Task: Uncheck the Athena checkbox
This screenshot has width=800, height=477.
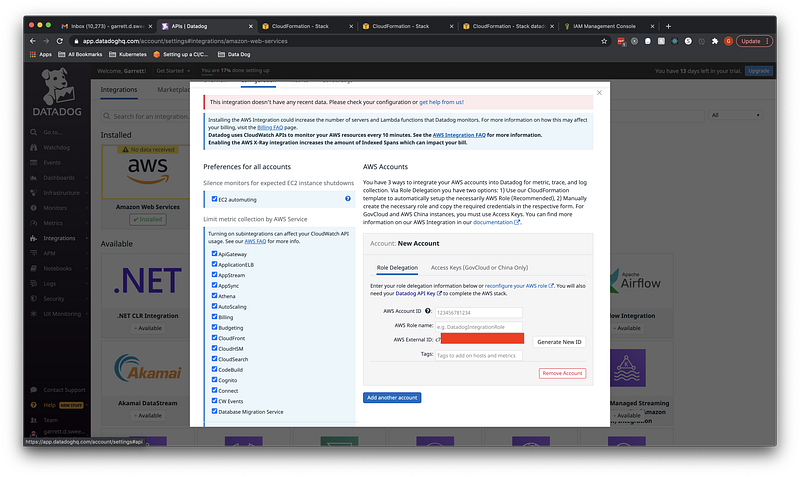Action: [x=214, y=295]
